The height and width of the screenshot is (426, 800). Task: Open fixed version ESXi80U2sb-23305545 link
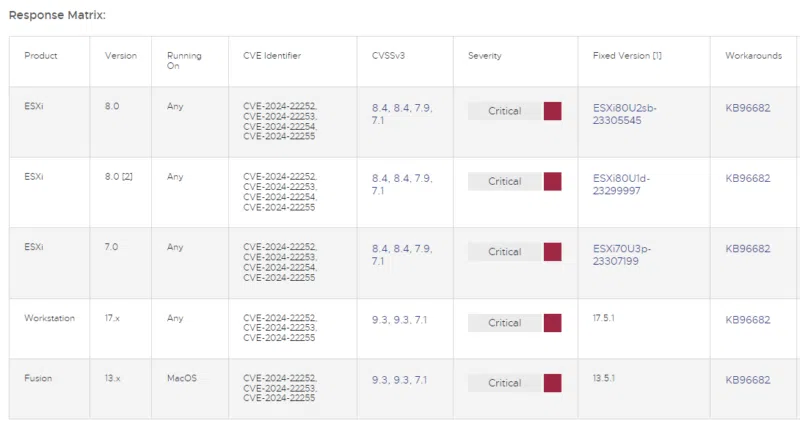coord(624,114)
